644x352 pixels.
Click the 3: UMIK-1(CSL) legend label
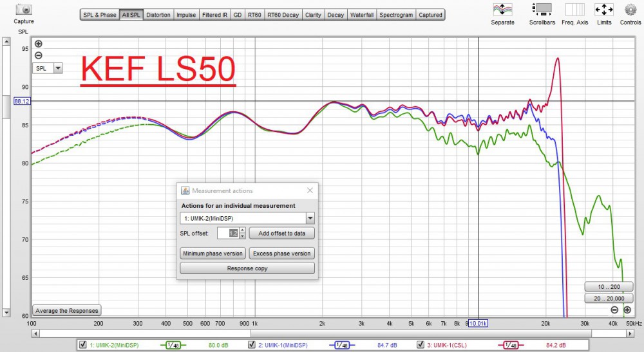(x=447, y=345)
